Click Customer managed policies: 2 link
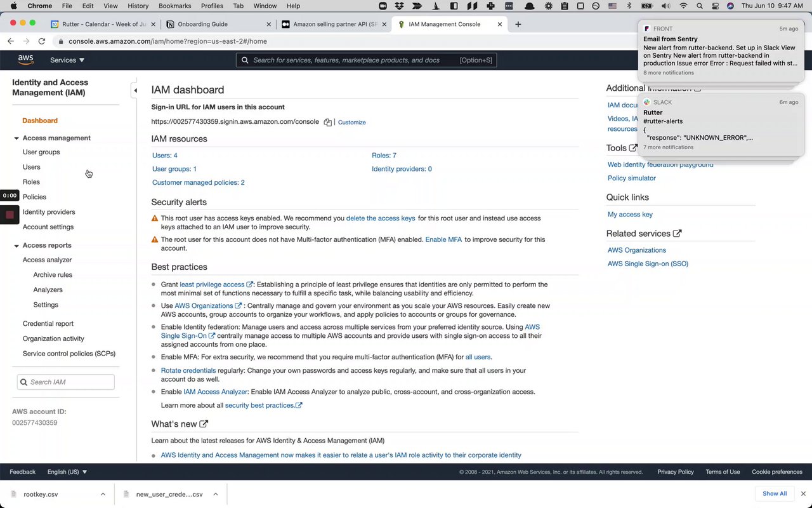The width and height of the screenshot is (812, 508). [199, 182]
